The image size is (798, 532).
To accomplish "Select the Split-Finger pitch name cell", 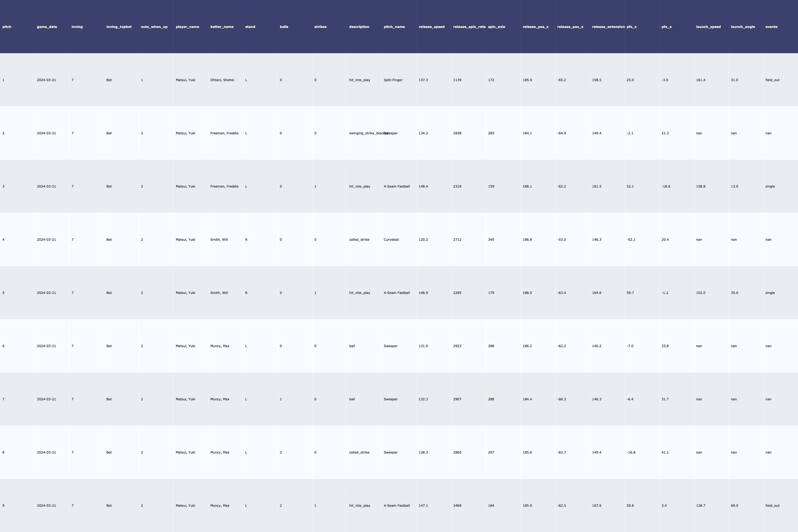I will coord(393,80).
